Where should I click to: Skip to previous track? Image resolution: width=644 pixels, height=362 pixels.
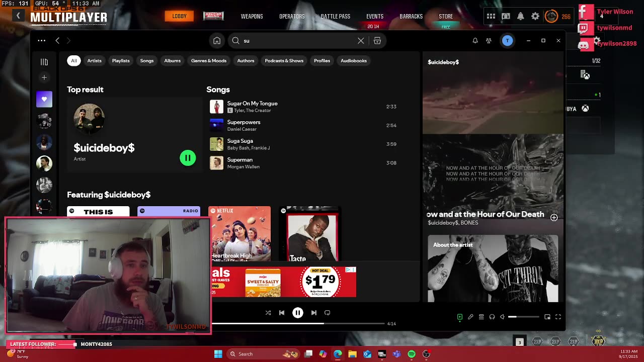tap(282, 313)
